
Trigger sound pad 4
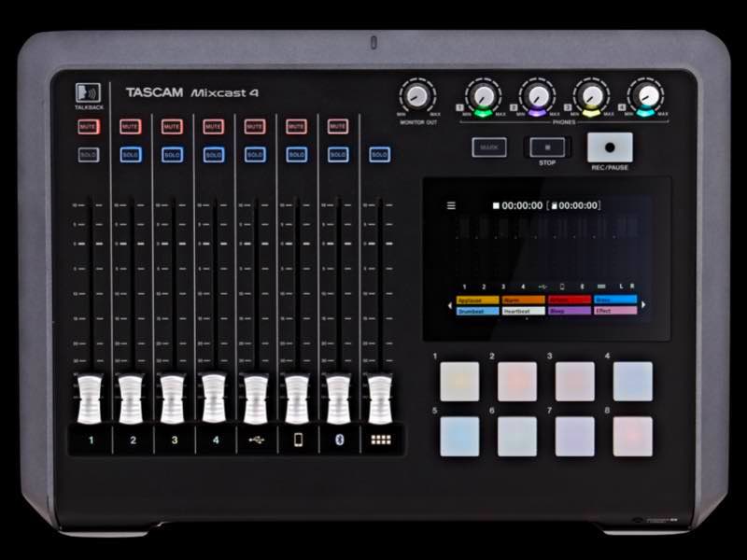coord(633,382)
